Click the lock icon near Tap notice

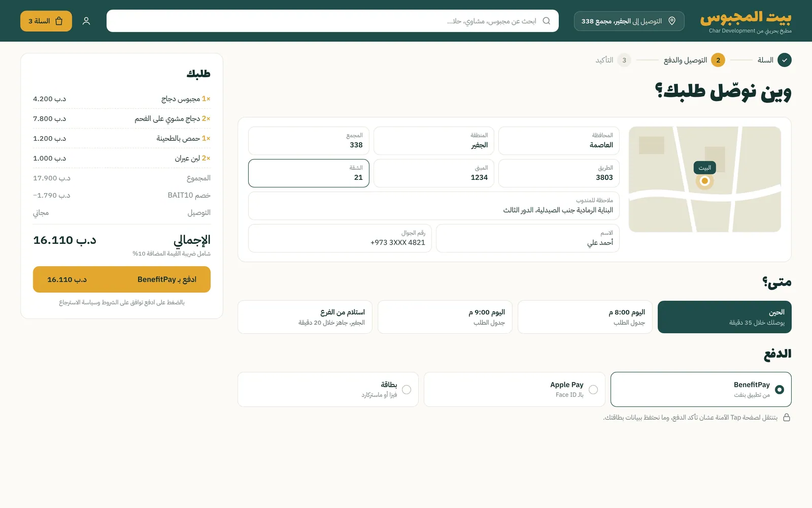[787, 417]
